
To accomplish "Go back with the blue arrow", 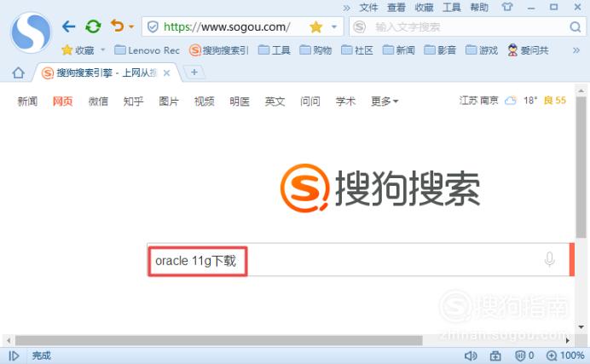I will pos(69,26).
